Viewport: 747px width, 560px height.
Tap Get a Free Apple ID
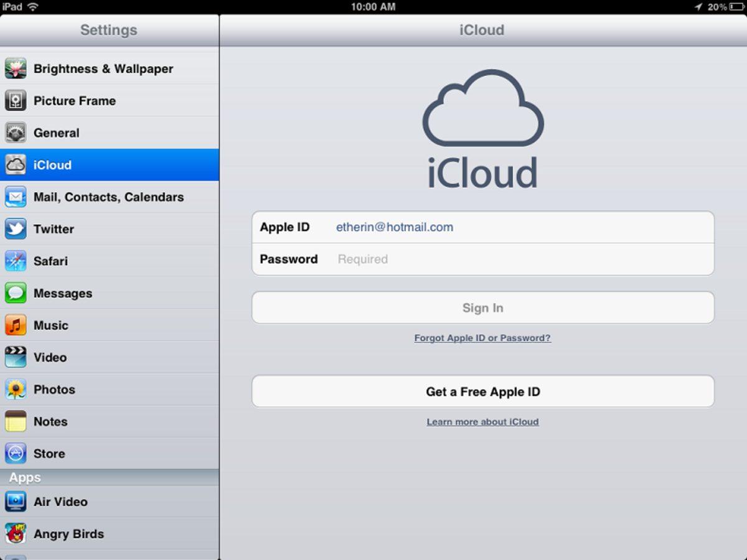(482, 392)
